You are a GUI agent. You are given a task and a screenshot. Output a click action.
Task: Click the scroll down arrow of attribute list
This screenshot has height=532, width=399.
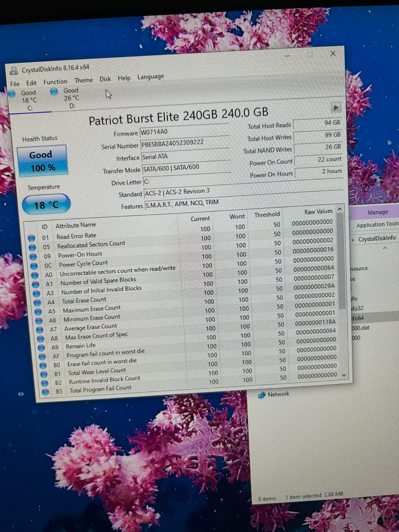(344, 375)
